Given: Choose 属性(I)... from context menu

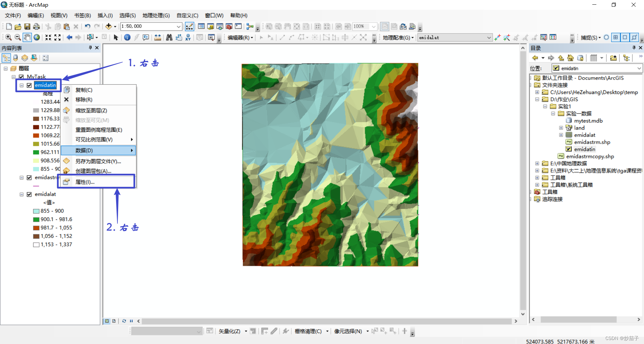Looking at the screenshot, I should pyautogui.click(x=99, y=182).
